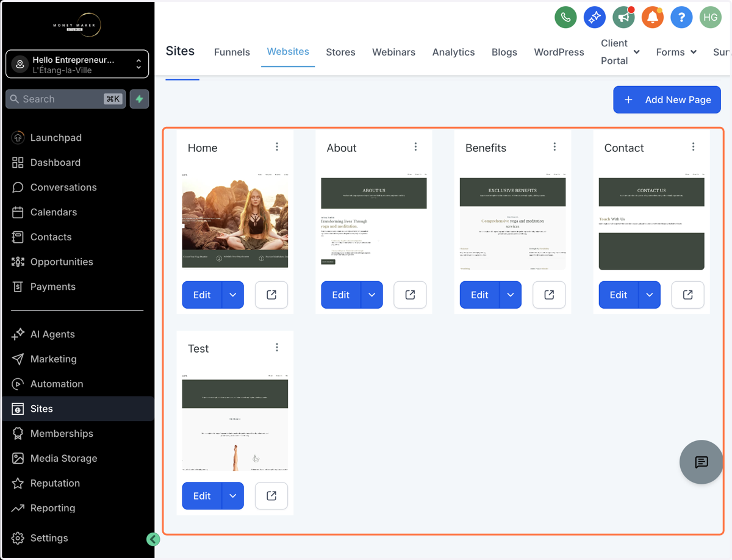Expand Edit dropdown arrow on About card
Image resolution: width=732 pixels, height=560 pixels.
point(371,295)
